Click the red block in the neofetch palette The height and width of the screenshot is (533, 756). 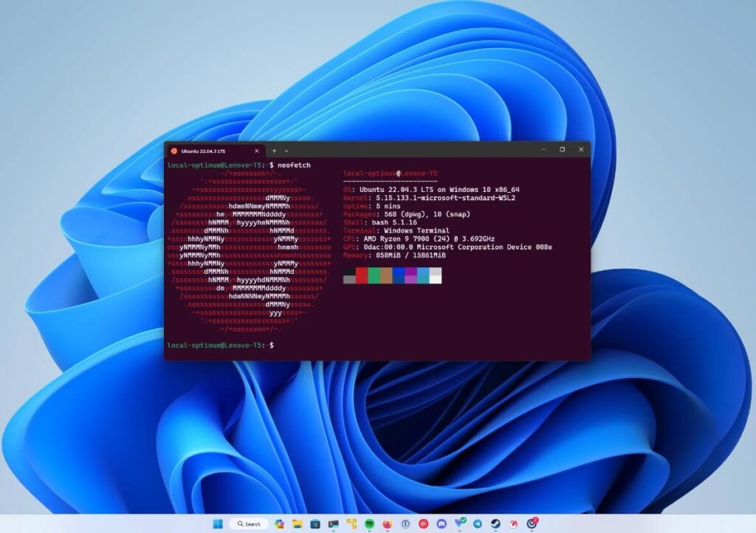click(362, 275)
